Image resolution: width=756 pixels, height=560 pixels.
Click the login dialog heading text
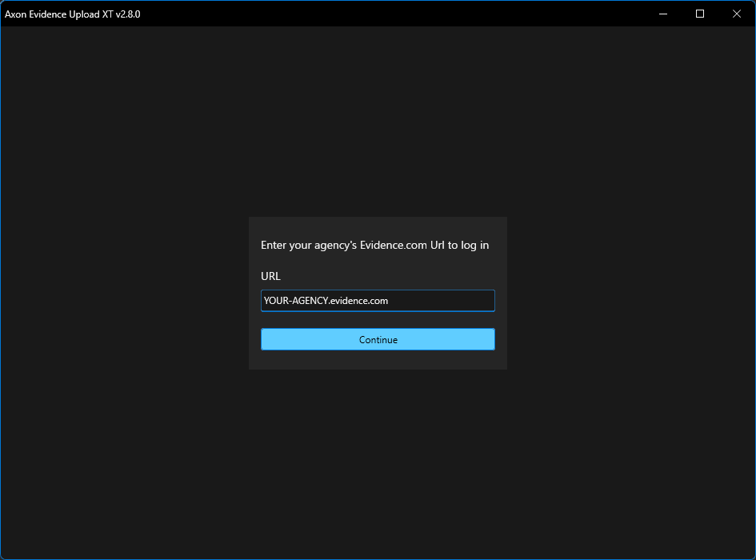pos(374,245)
